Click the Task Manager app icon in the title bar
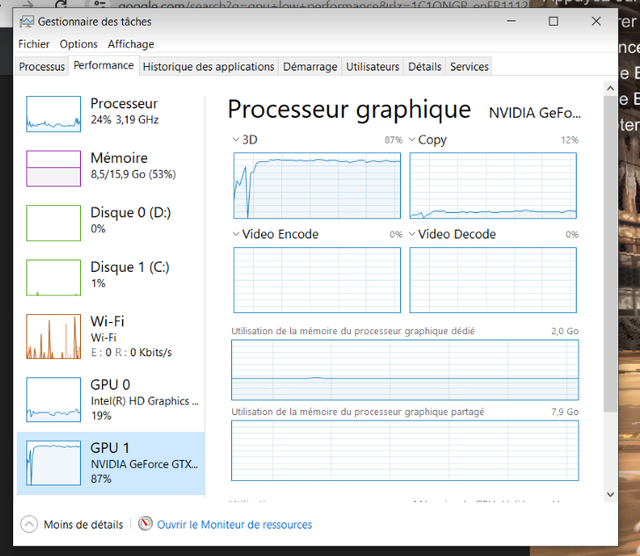The width and height of the screenshot is (640, 556). tap(27, 22)
